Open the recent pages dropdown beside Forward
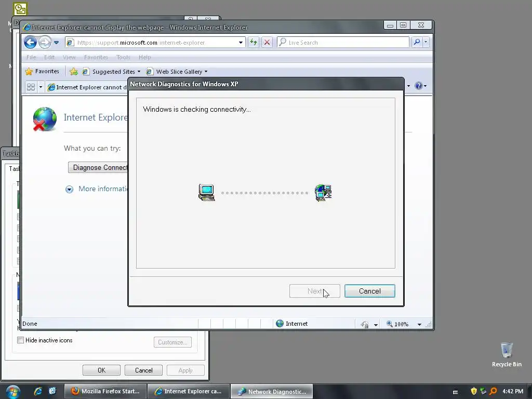 (56, 43)
